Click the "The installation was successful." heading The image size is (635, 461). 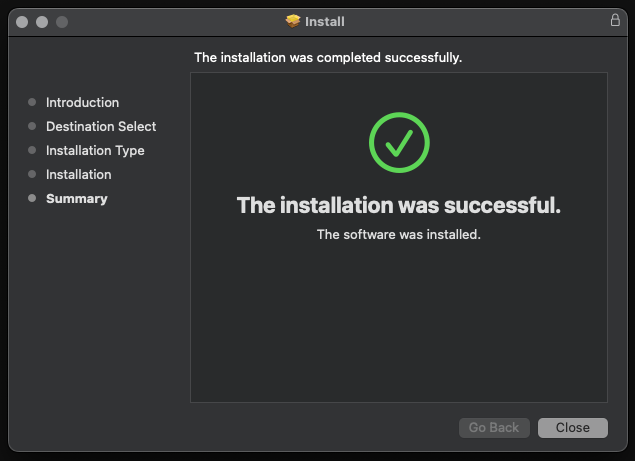(x=398, y=205)
